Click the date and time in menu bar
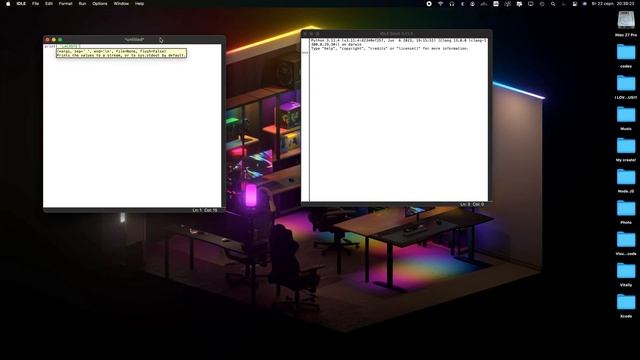The image size is (640, 360). [x=613, y=4]
